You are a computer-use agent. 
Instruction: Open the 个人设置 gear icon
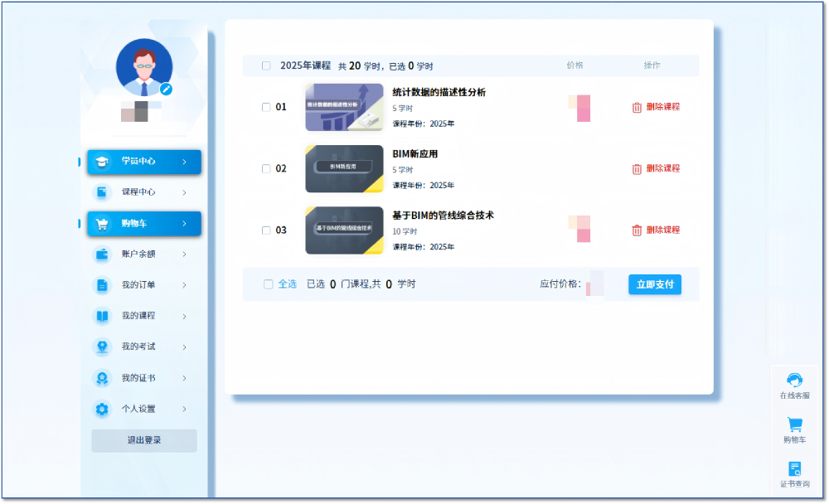(102, 409)
